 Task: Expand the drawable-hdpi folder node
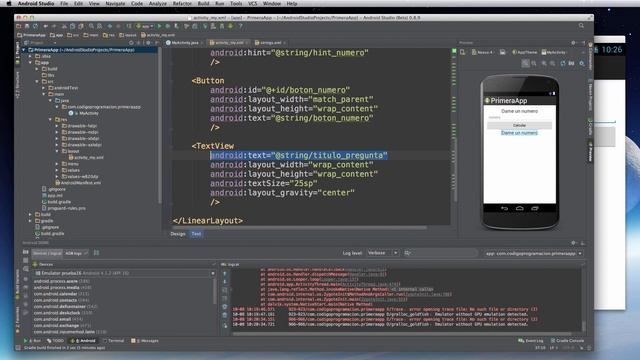pos(57,126)
